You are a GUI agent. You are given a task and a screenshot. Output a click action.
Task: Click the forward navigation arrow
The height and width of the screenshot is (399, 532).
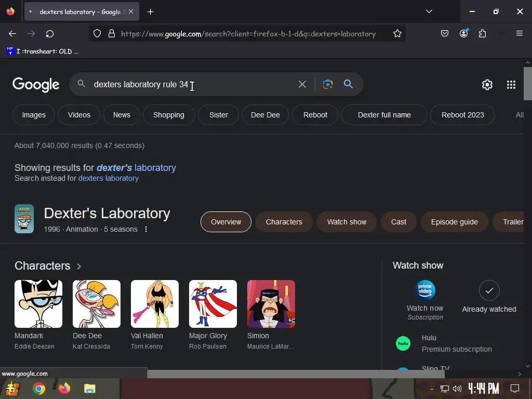31,34
